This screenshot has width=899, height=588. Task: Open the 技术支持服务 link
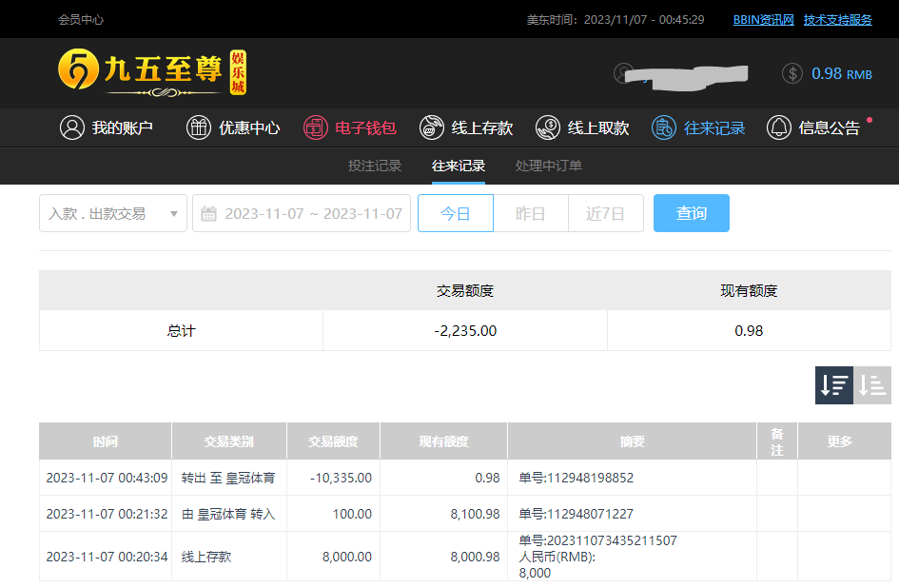click(838, 19)
